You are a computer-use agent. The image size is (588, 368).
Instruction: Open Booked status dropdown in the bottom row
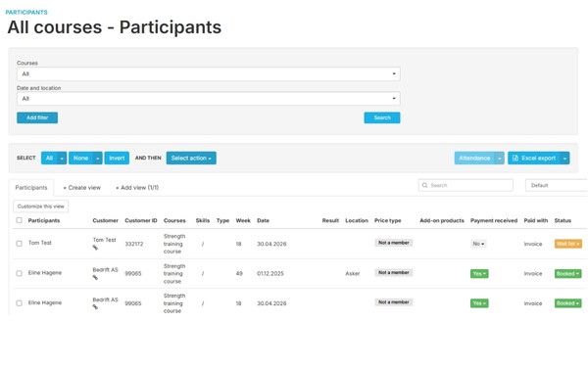(x=568, y=303)
